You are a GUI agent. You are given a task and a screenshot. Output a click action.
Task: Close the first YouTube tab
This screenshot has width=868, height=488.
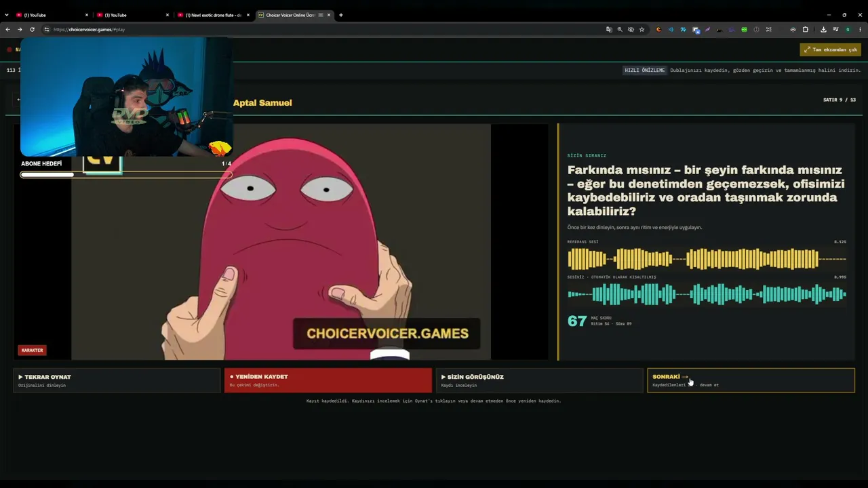87,15
